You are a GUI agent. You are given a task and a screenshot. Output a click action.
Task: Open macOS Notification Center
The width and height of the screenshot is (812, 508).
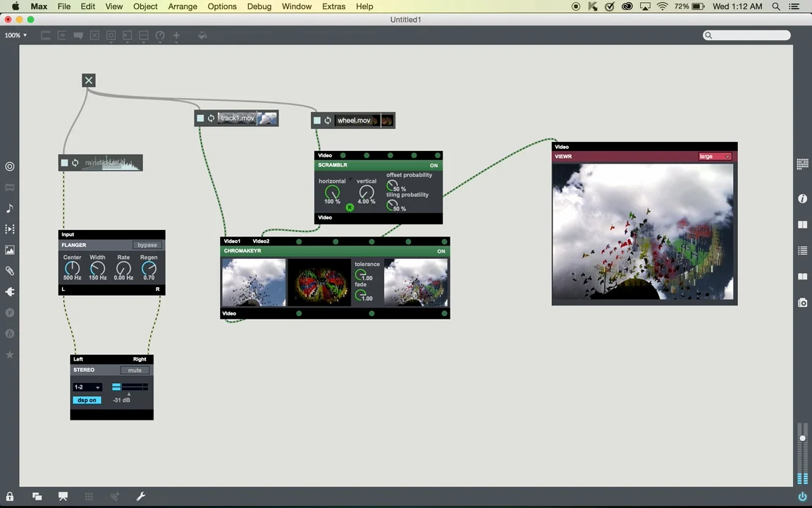tap(794, 6)
